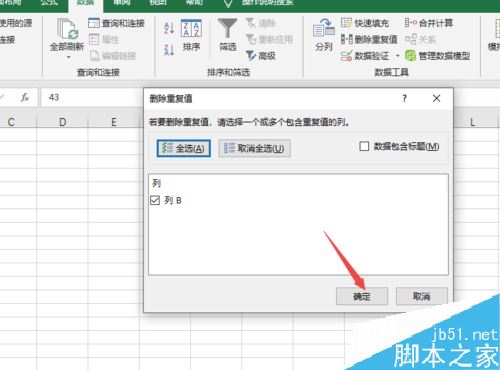Click the Cancel (取消) button

tap(422, 296)
